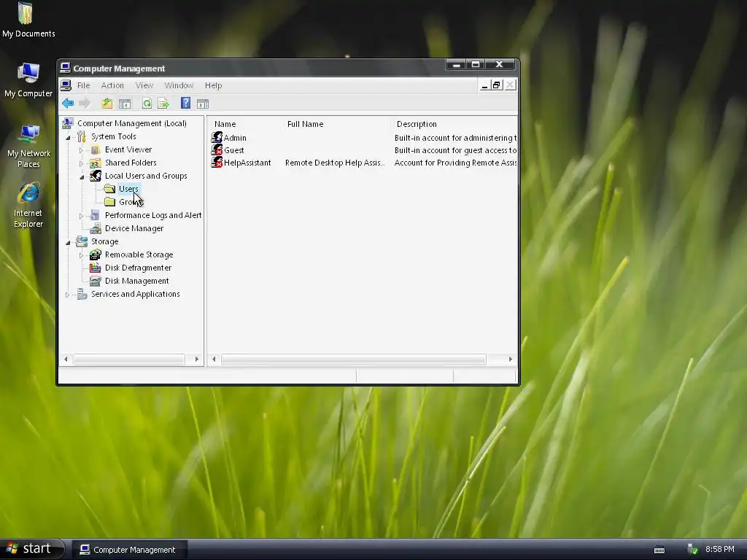Click user list scrollbar right arrow

tap(510, 359)
